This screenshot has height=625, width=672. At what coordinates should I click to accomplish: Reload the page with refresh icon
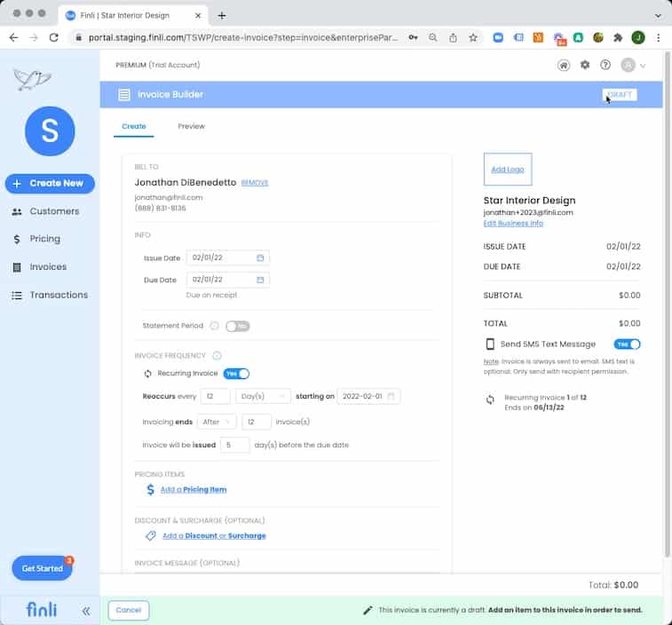(x=53, y=37)
